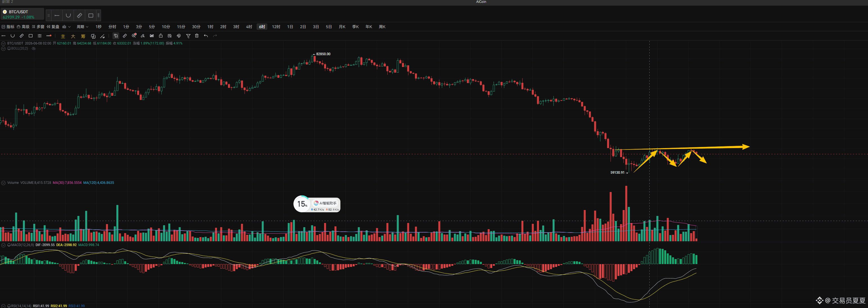This screenshot has width=868, height=308.
Task: Toggle the BOLL indicator eye visibility icon
Action: pyautogui.click(x=34, y=49)
